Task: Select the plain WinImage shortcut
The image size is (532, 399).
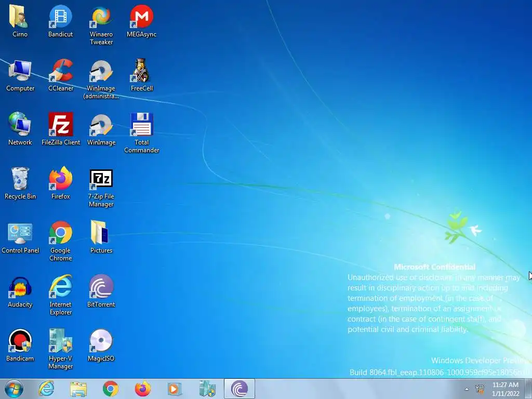Action: 101,129
